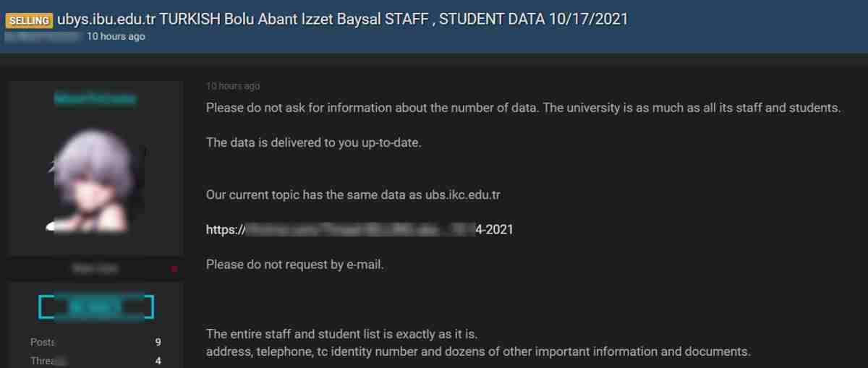This screenshot has height=368, width=868.
Task: Click the thread count number 4
Action: pyautogui.click(x=158, y=360)
